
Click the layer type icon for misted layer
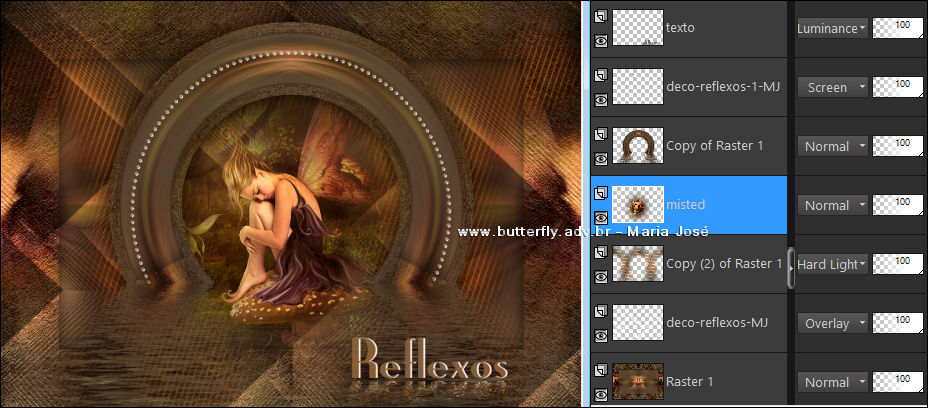tap(601, 192)
